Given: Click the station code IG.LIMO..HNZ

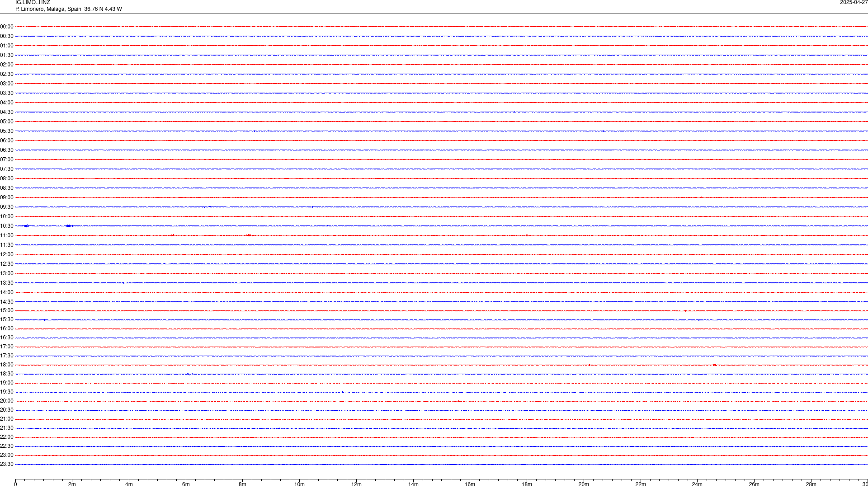Looking at the screenshot, I should (x=33, y=3).
